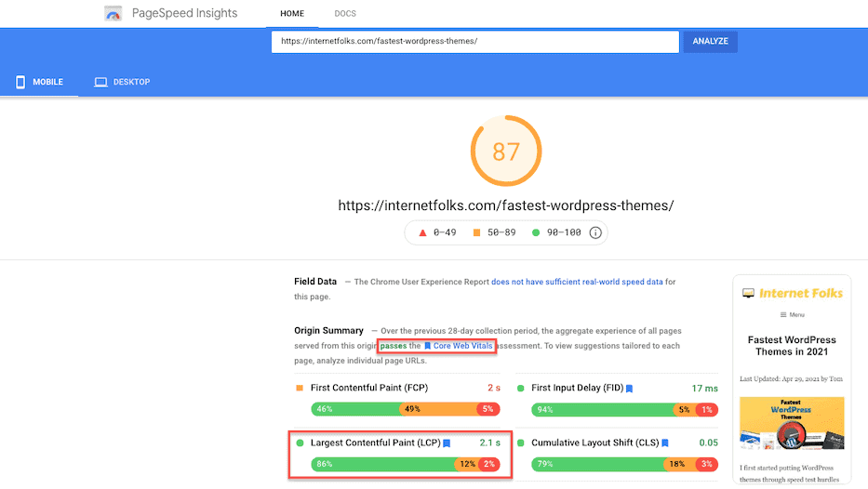Click the FID distribution bar's 94% segment
The height and width of the screenshot is (489, 868).
(x=602, y=410)
